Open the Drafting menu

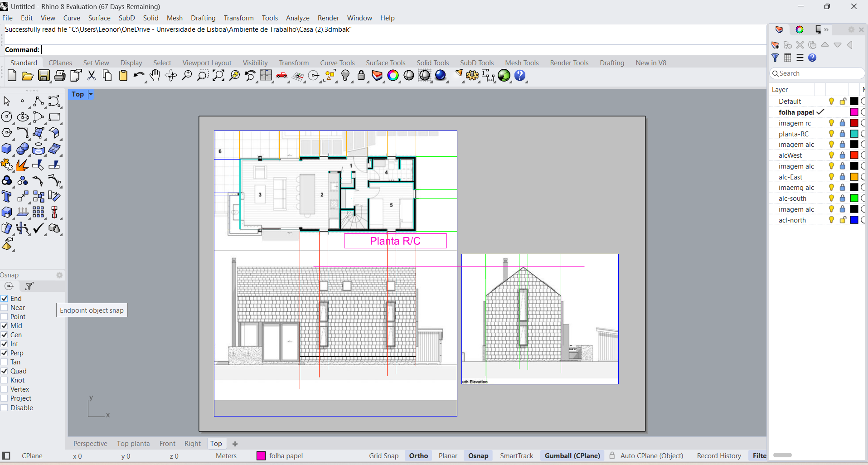(203, 18)
